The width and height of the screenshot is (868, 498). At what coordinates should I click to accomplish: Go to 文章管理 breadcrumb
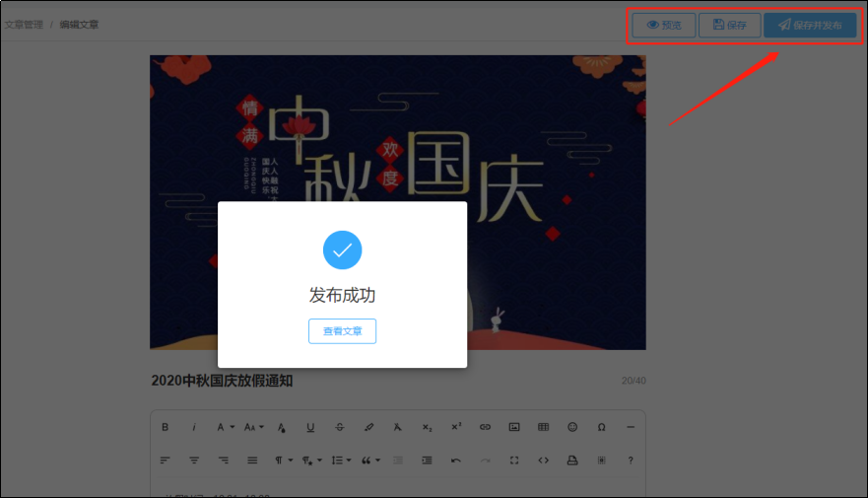pyautogui.click(x=24, y=25)
